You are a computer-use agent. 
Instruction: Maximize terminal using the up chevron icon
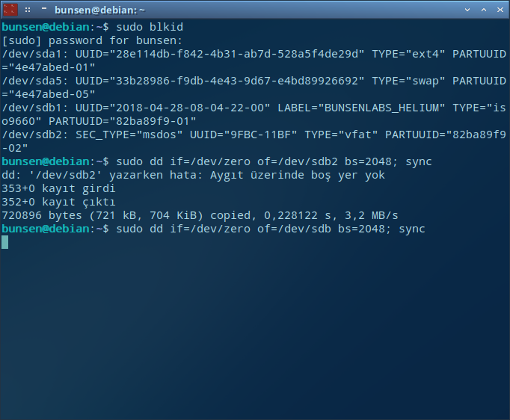[484, 10]
